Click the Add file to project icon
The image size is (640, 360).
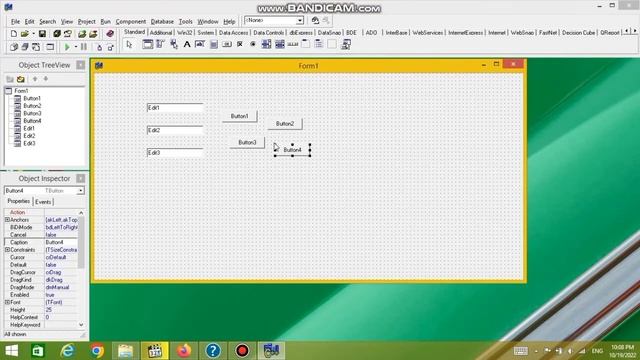point(82,34)
